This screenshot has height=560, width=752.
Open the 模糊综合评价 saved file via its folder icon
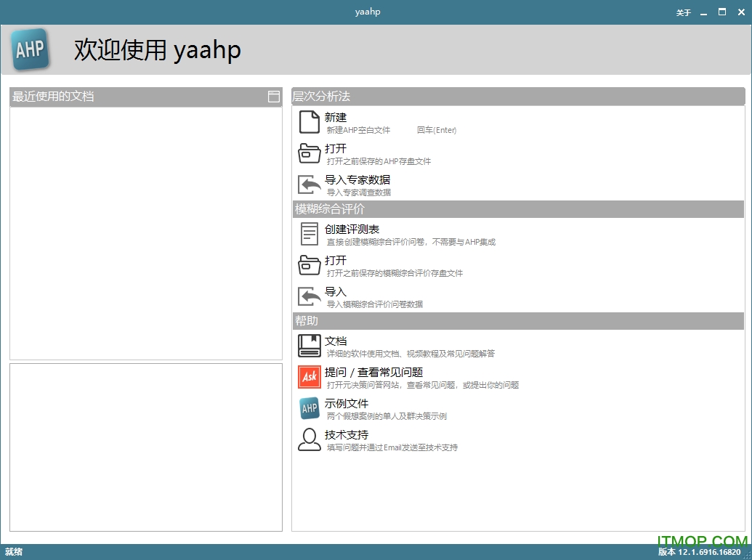click(309, 265)
